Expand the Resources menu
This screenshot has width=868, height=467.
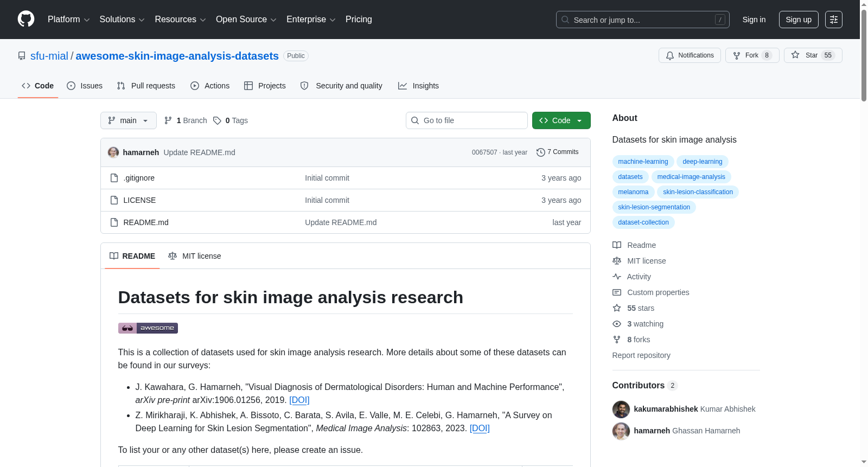[180, 20]
